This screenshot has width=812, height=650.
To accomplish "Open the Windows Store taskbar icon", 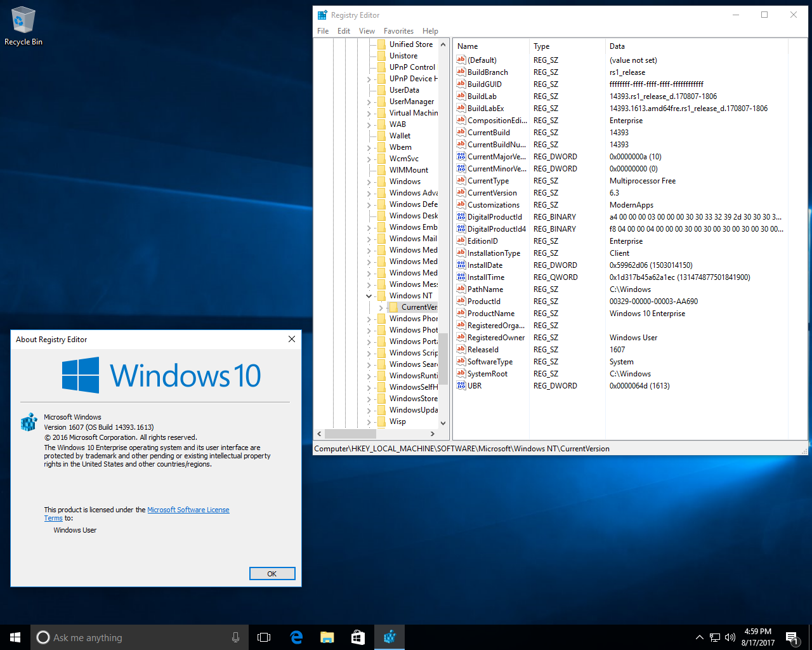I will 358,637.
